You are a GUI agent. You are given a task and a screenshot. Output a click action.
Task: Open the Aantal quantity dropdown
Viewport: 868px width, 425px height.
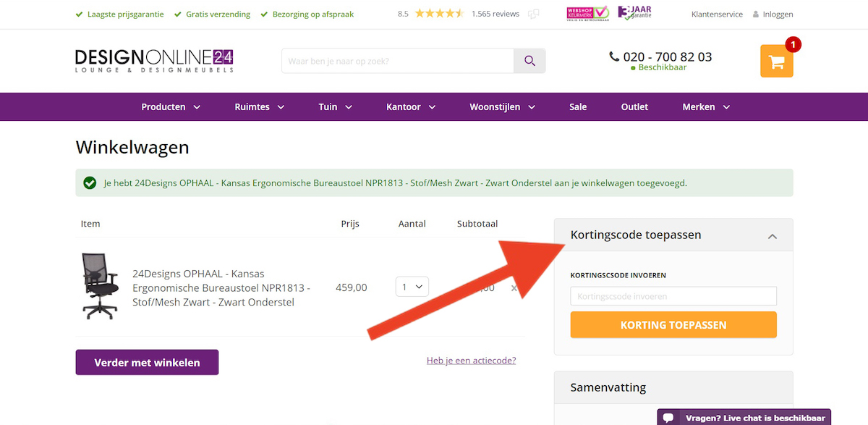412,287
